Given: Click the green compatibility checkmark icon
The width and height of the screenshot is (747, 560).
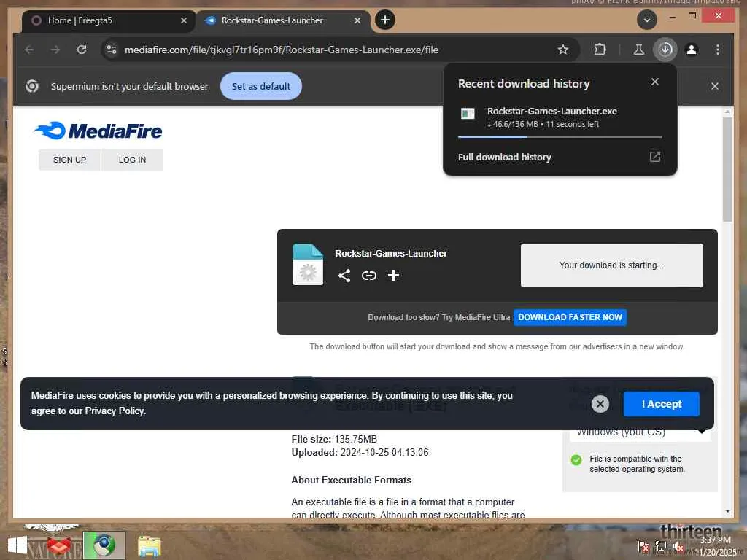Looking at the screenshot, I should click(576, 460).
